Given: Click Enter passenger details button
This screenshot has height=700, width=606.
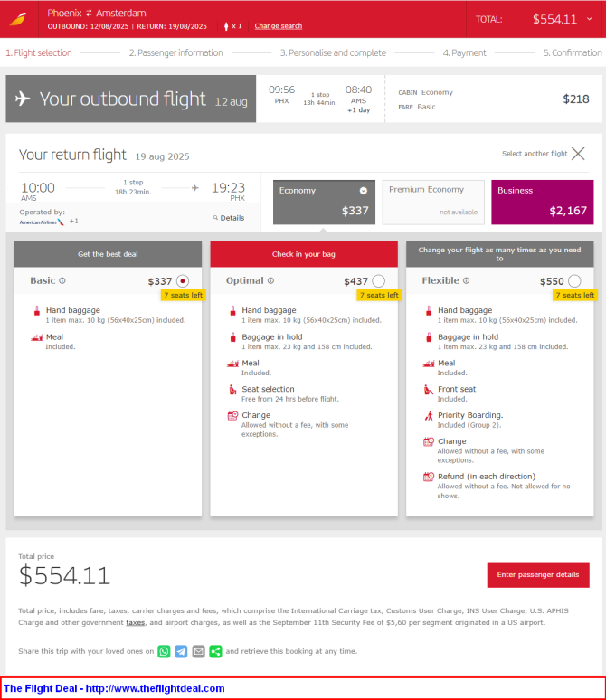Looking at the screenshot, I should pos(538,575).
